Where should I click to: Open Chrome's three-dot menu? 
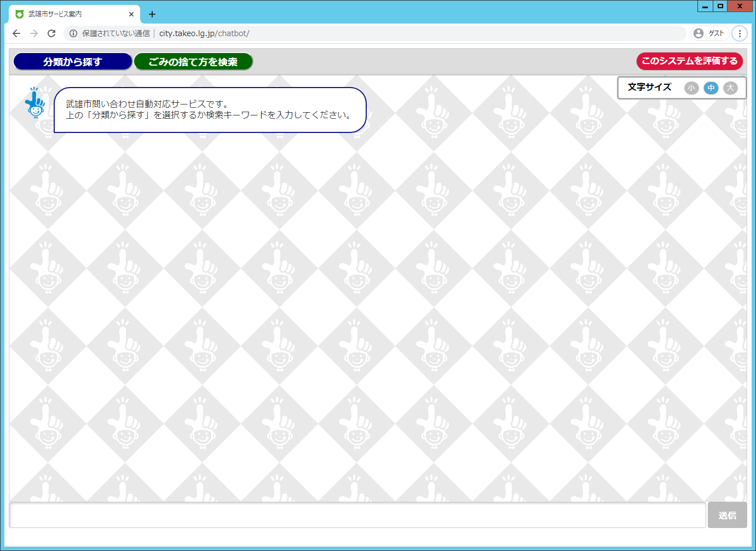[740, 33]
